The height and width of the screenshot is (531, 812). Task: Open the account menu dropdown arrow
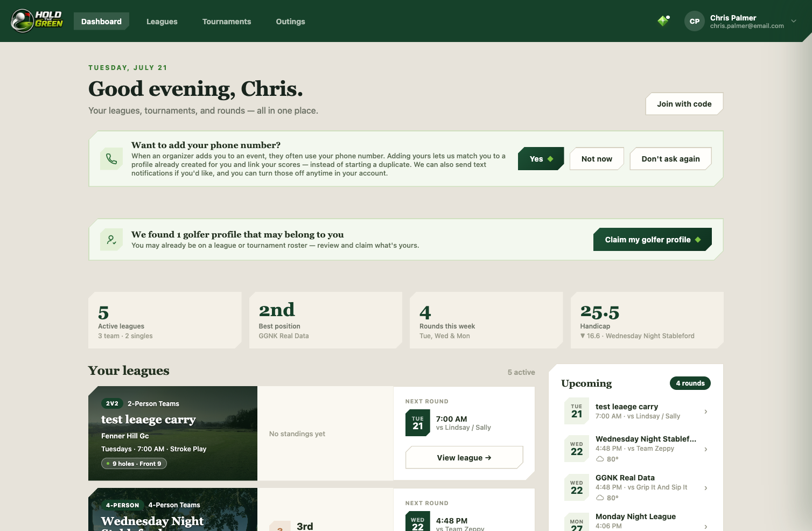(x=794, y=22)
